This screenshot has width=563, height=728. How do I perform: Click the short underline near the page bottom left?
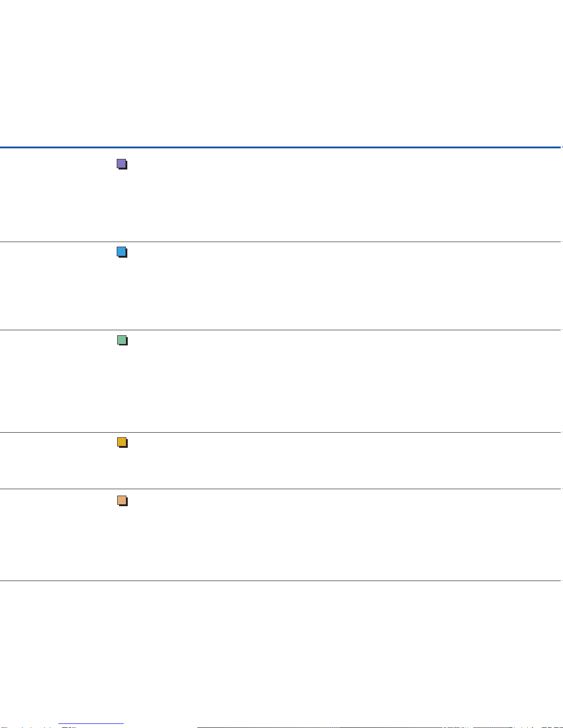coord(91,724)
